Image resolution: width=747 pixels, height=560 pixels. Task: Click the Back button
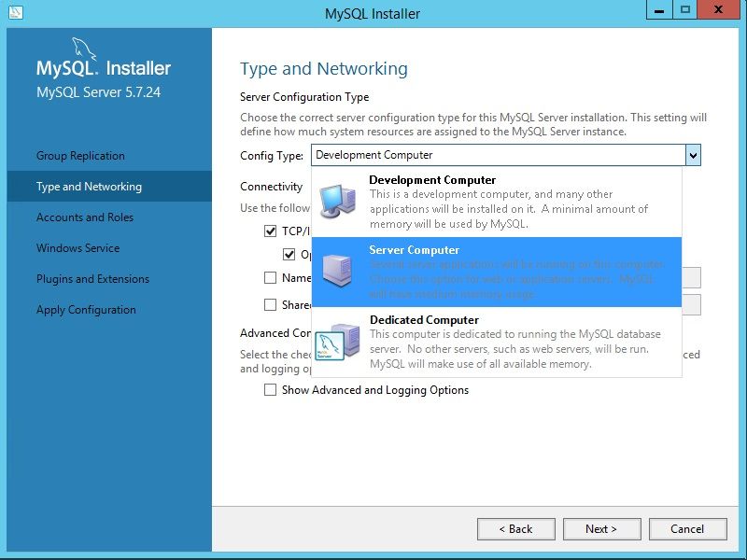[x=516, y=529]
